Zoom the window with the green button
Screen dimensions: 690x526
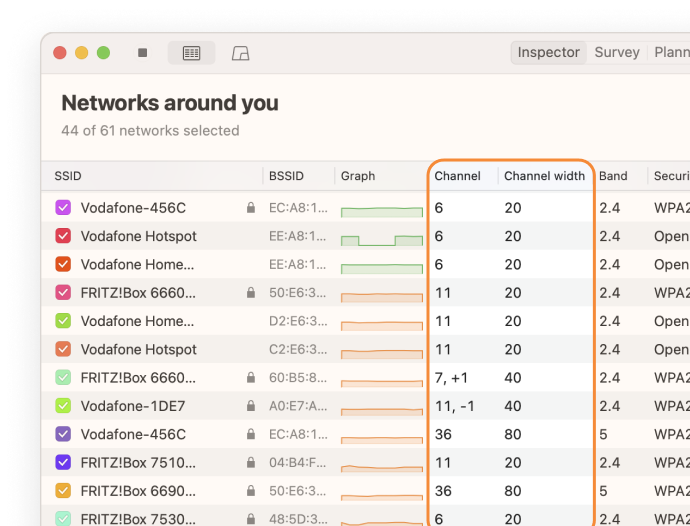[103, 53]
